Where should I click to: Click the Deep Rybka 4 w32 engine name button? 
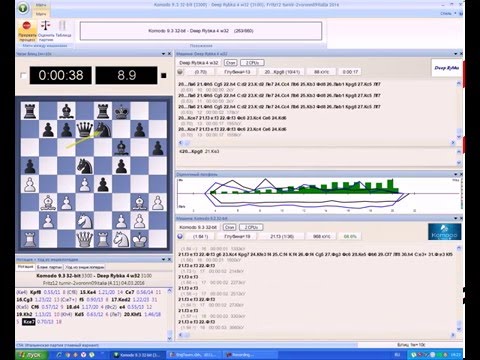pyautogui.click(x=199, y=63)
